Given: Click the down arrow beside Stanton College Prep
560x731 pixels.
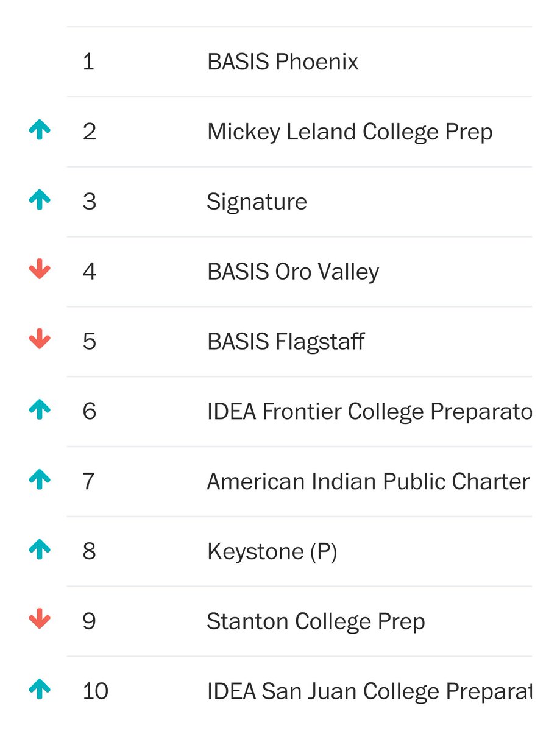Looking at the screenshot, I should point(40,620).
